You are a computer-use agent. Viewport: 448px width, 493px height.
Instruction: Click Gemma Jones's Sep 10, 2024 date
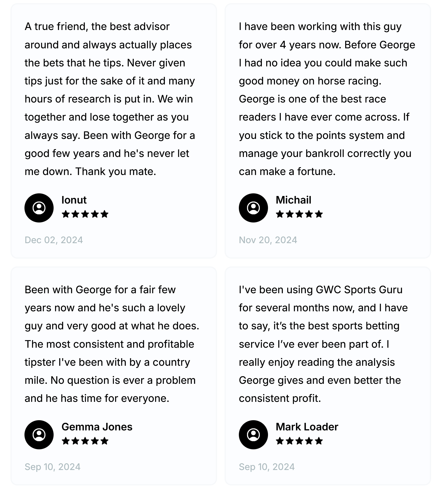52,467
